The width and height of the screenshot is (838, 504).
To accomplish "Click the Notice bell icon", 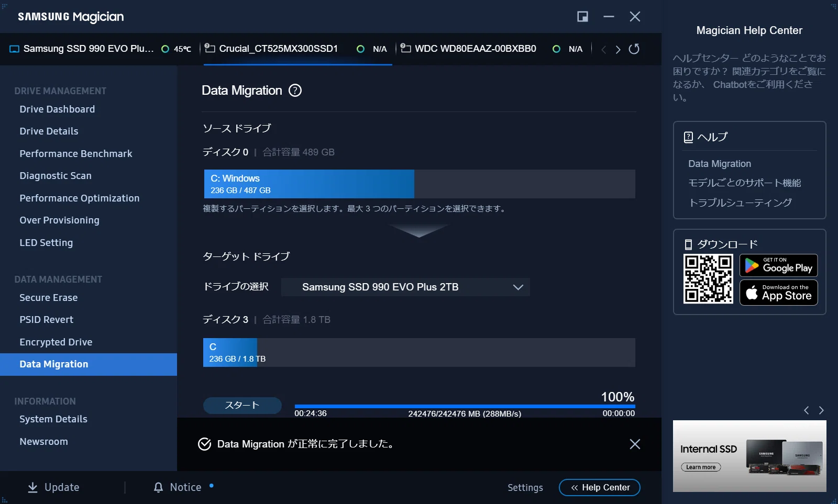I will [x=158, y=487].
